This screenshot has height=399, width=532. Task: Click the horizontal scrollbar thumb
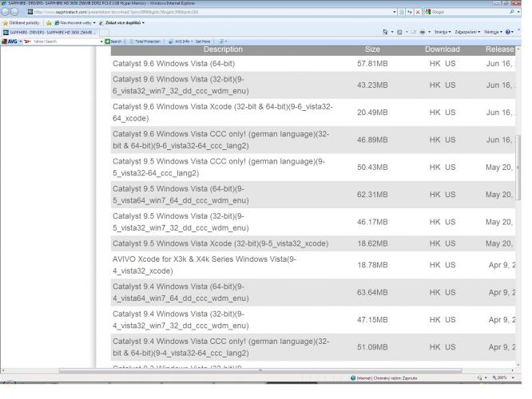click(260, 370)
